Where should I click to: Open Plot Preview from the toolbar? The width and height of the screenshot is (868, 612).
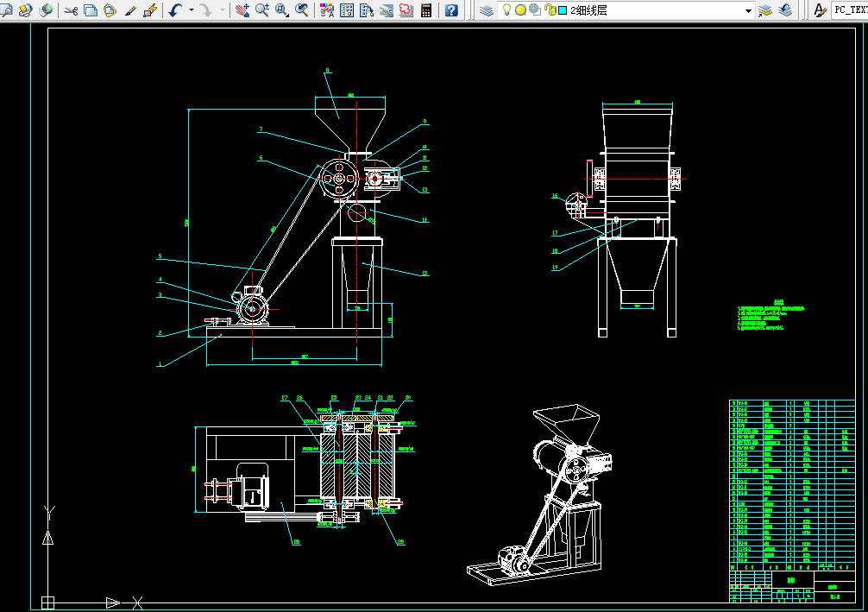7,10
